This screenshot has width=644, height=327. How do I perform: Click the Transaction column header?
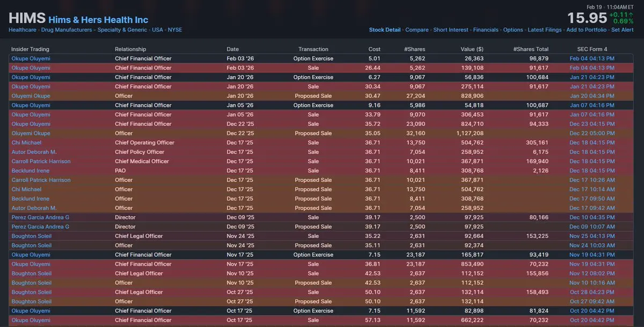click(313, 49)
